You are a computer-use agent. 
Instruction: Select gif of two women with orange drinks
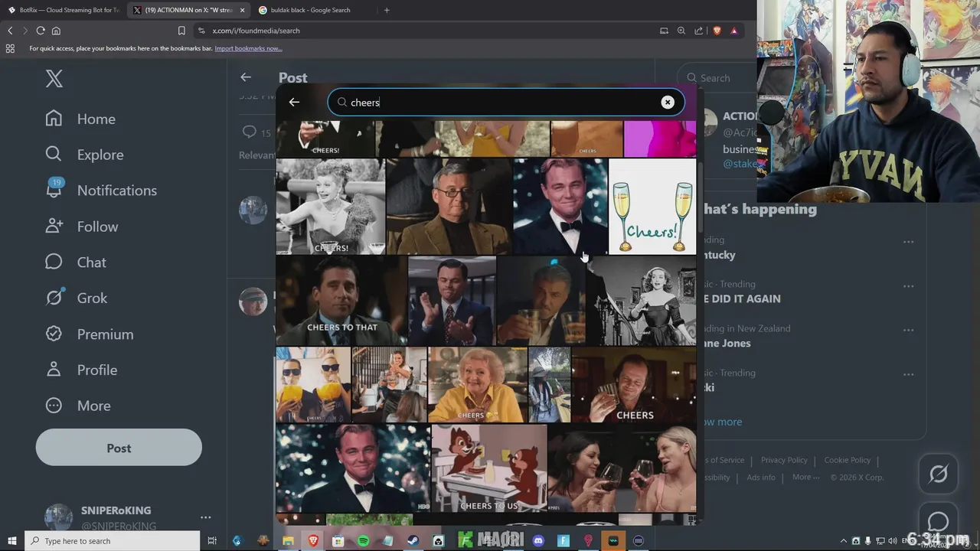click(x=313, y=385)
